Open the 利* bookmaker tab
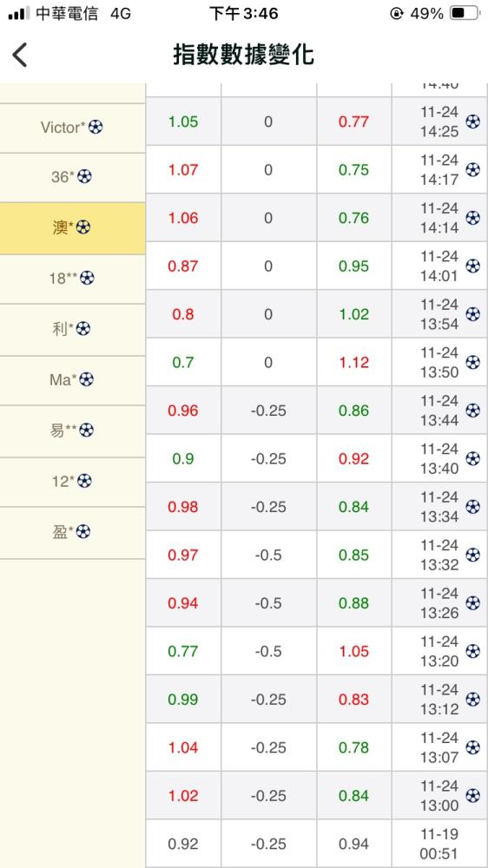This screenshot has height=868, width=488. [73, 330]
